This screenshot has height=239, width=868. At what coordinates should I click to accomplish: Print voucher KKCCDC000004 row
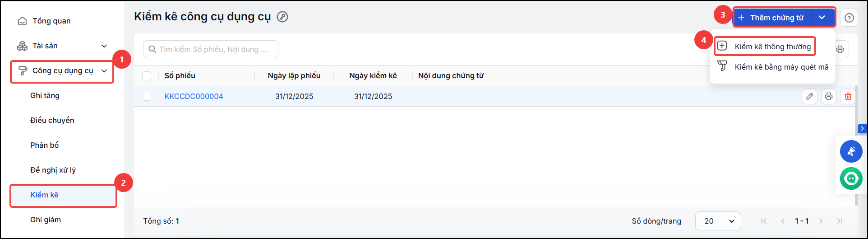coord(829,96)
